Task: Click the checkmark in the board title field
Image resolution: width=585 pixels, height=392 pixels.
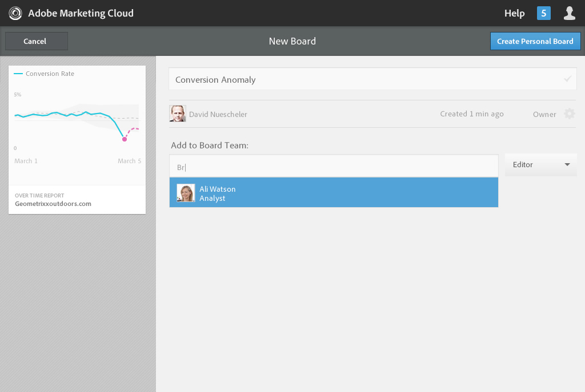Action: tap(567, 79)
